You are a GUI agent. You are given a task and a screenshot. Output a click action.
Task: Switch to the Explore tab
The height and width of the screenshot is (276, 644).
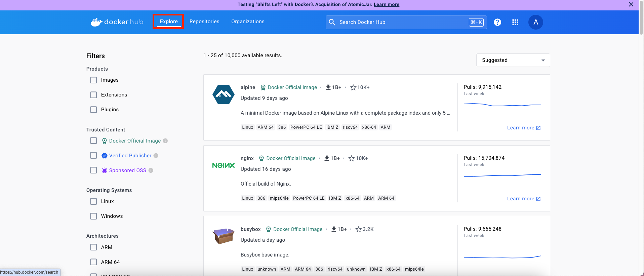pyautogui.click(x=169, y=22)
